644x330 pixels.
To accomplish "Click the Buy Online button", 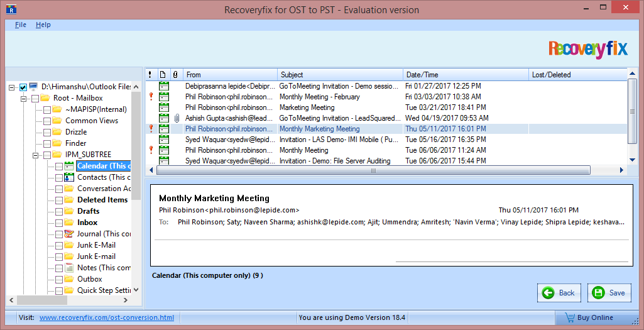I will [596, 317].
